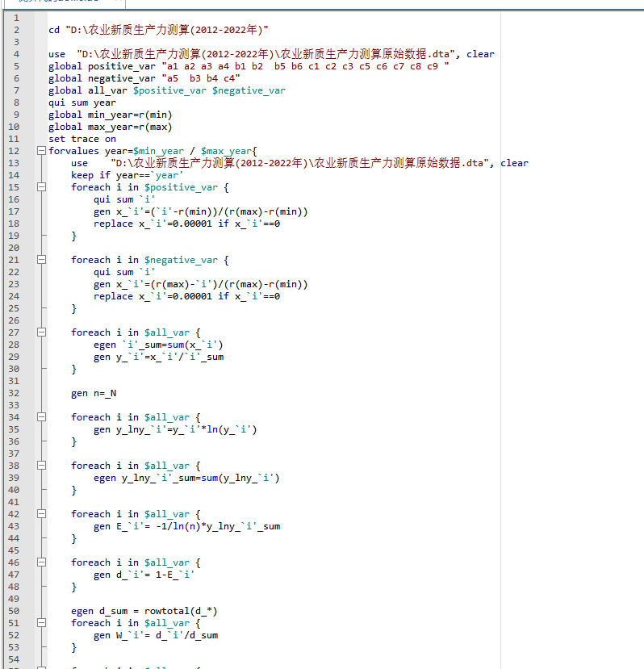Click the "global all_var" line
Viewport: 644px width, 669px height.
(167, 90)
